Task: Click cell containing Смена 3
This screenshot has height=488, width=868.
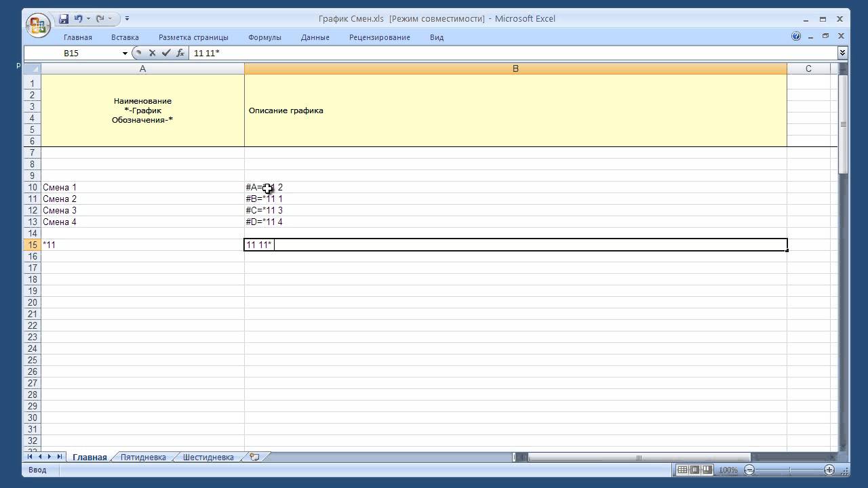Action: pyautogui.click(x=142, y=211)
